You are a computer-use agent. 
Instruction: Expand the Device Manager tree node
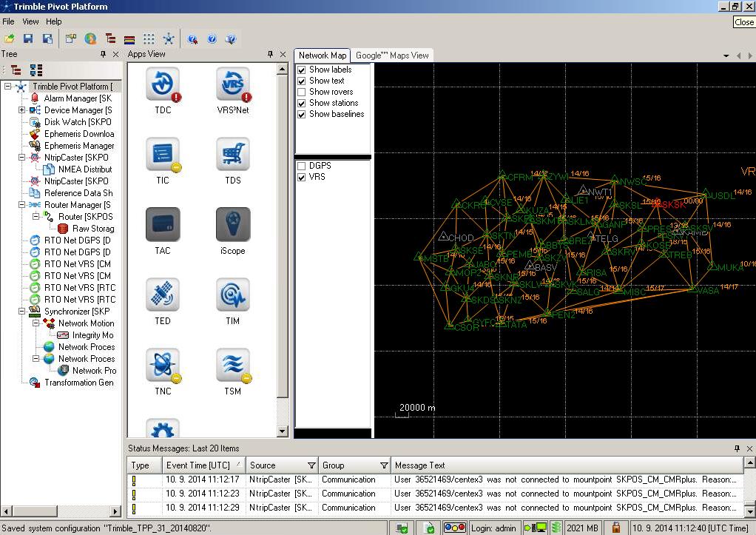[x=21, y=110]
